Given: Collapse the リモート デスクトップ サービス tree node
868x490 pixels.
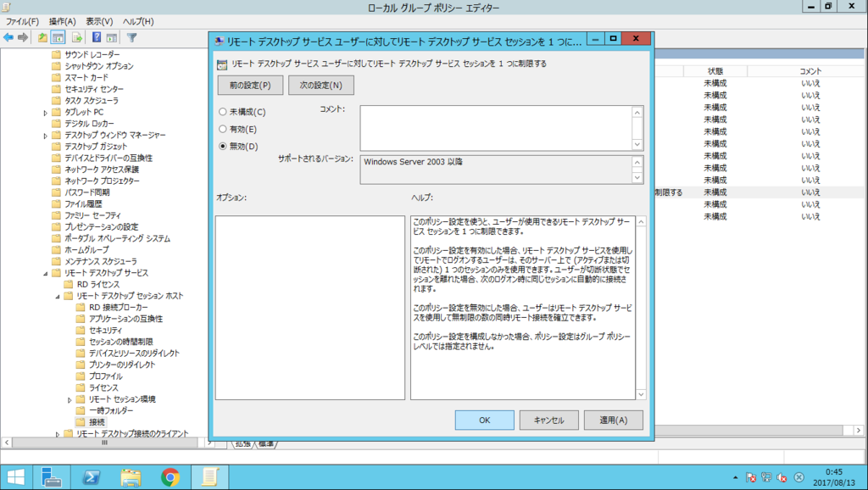Looking at the screenshot, I should click(x=46, y=275).
